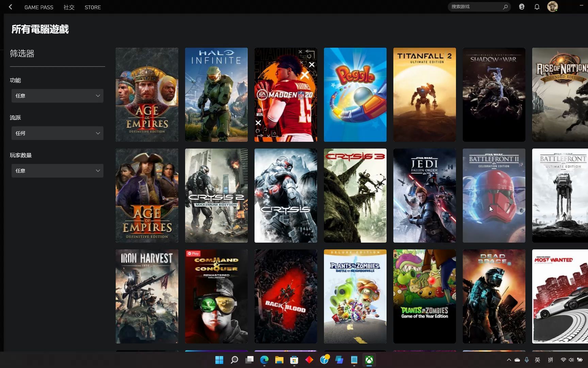
Task: Open Titanfall 2 Ultimate Edition tile
Action: tap(425, 95)
